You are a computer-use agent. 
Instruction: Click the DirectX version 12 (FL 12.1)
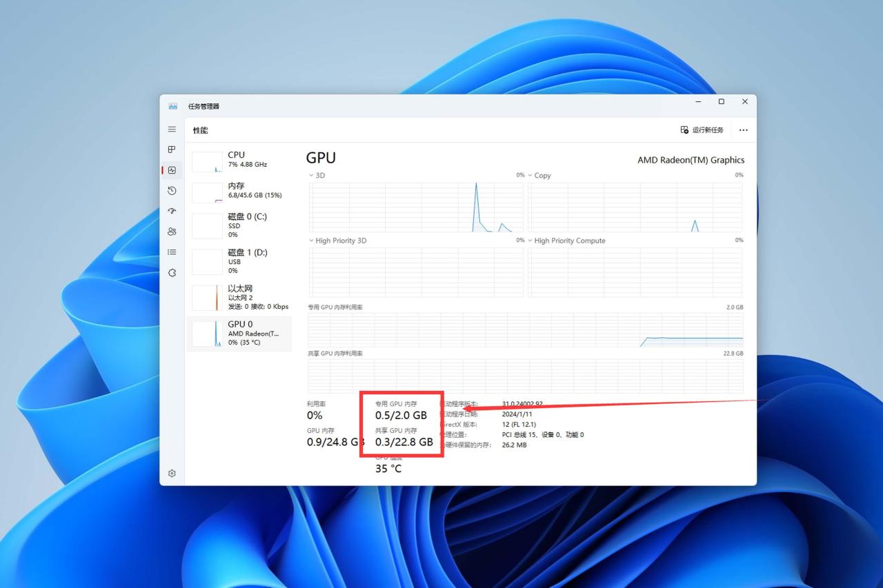[519, 425]
